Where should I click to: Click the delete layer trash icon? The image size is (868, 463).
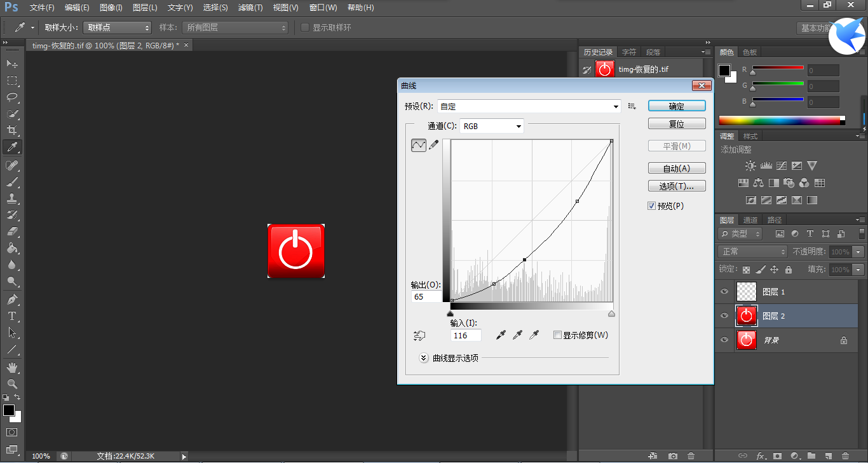coord(844,456)
